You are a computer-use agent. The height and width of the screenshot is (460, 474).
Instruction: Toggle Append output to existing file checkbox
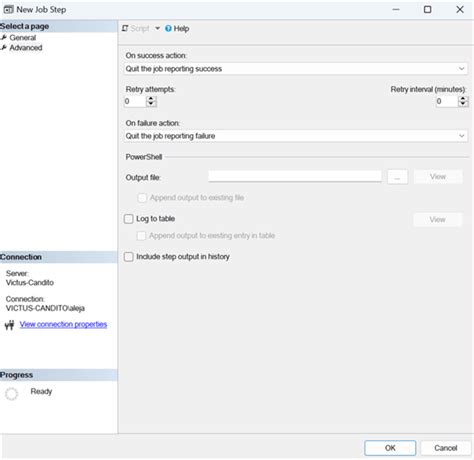pyautogui.click(x=142, y=198)
